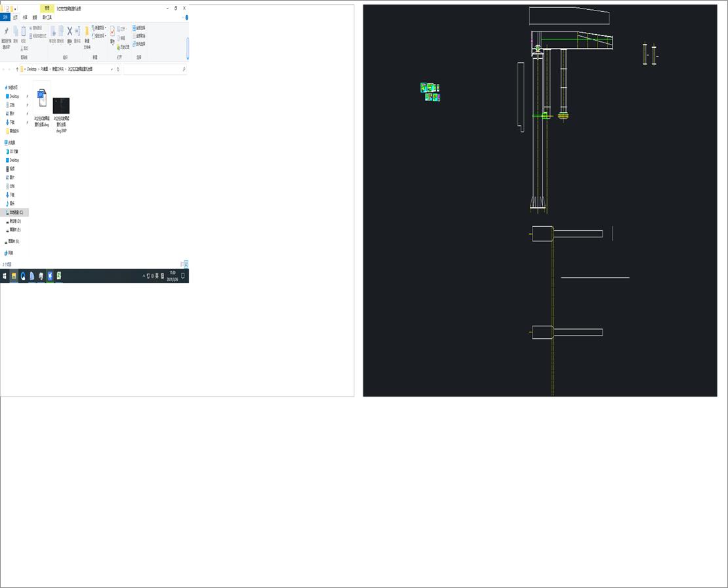The width and height of the screenshot is (728, 588).
Task: Pin current folder to Quick Access in ribbon
Action: point(5,33)
